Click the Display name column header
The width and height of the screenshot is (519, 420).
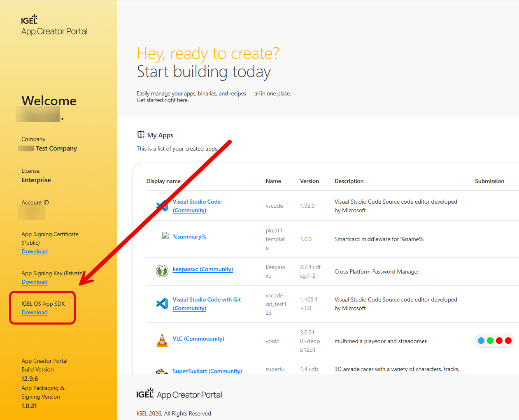coord(163,181)
